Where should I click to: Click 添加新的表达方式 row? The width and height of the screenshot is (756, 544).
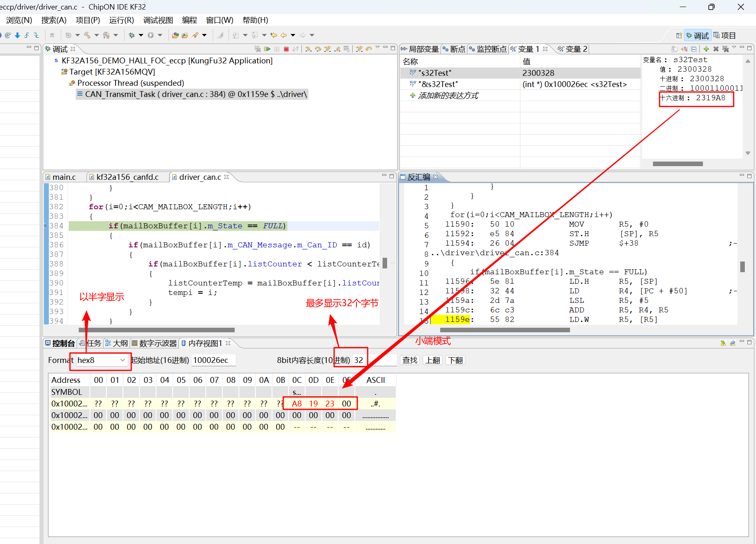pyautogui.click(x=448, y=96)
